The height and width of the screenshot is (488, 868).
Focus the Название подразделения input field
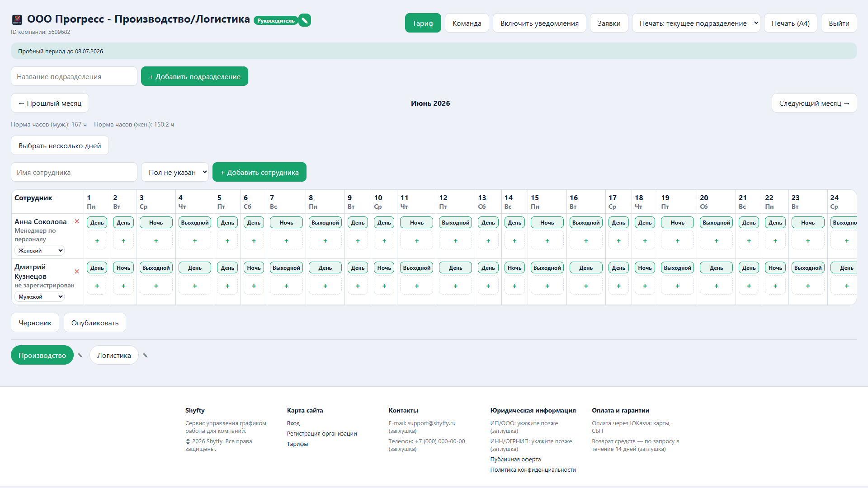74,76
